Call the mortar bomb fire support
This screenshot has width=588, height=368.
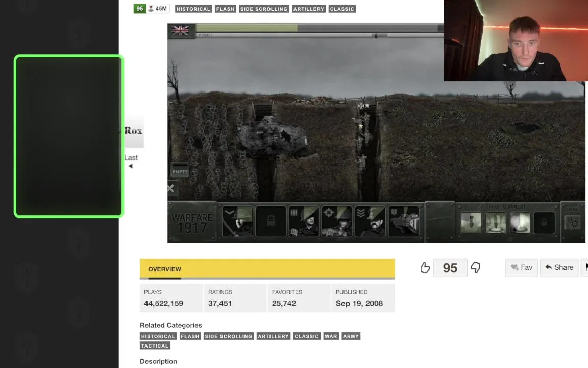click(x=471, y=222)
